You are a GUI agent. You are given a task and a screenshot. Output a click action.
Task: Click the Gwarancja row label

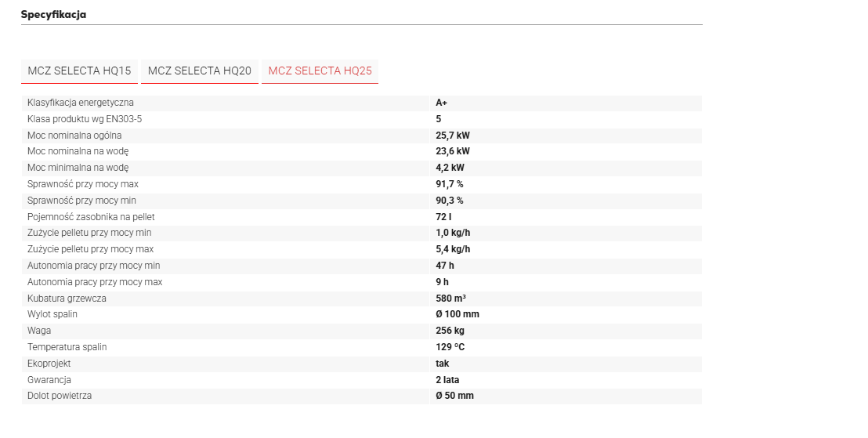(x=49, y=380)
